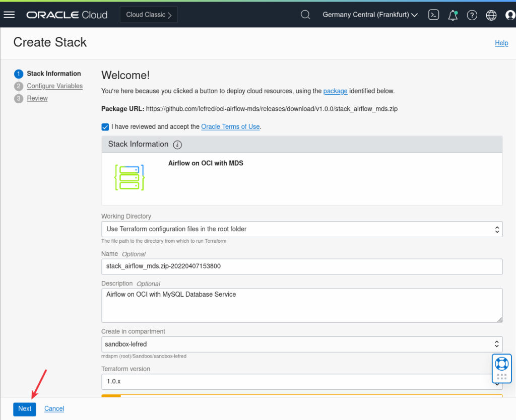Click the Cloud Classic button
The width and height of the screenshot is (516, 420).
pos(149,15)
